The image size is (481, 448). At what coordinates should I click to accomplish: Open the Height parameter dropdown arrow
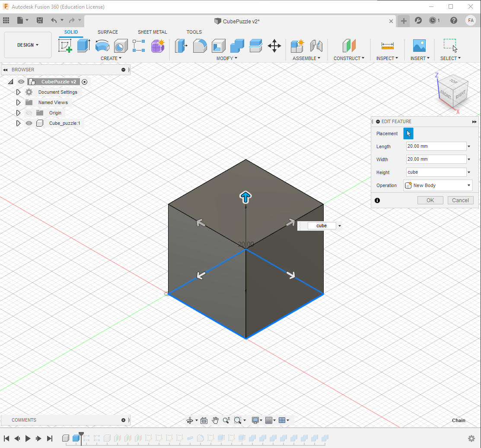tap(468, 172)
